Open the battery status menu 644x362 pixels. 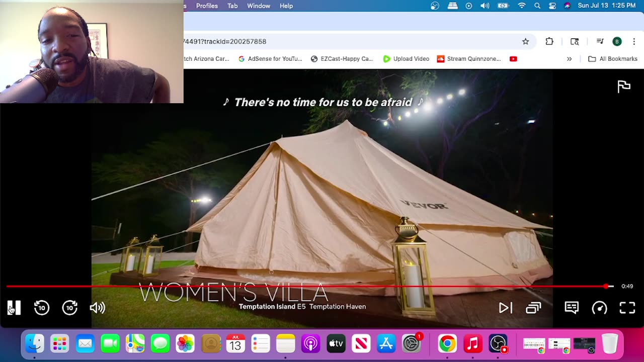point(503,6)
